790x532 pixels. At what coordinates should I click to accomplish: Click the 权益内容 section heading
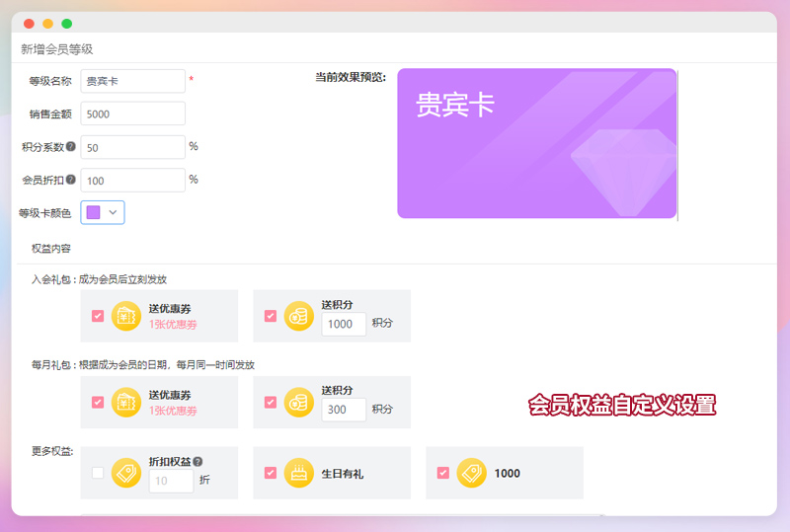click(x=51, y=249)
